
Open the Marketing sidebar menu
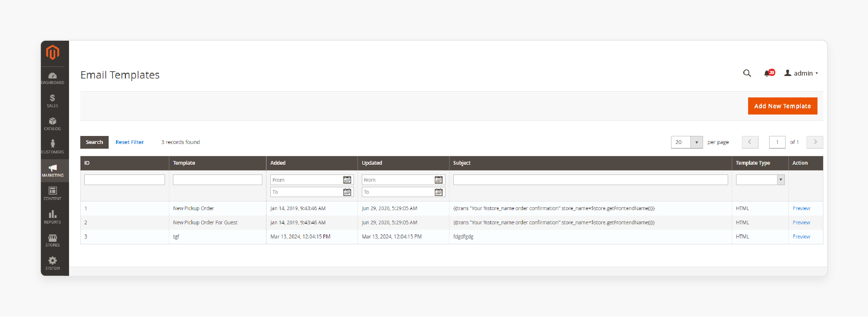coord(53,170)
